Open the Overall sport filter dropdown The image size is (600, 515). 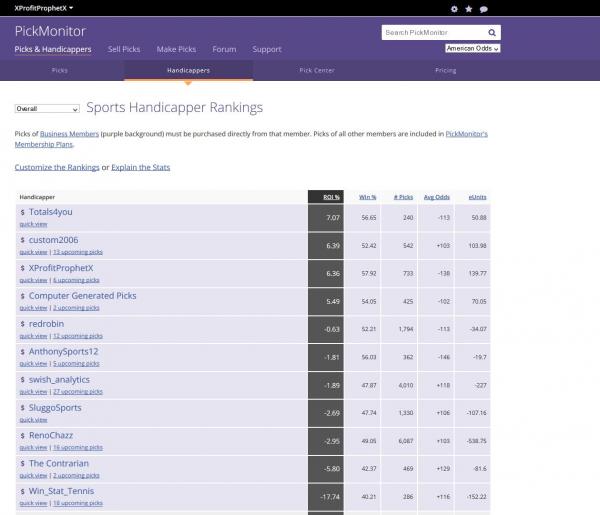pyautogui.click(x=47, y=108)
